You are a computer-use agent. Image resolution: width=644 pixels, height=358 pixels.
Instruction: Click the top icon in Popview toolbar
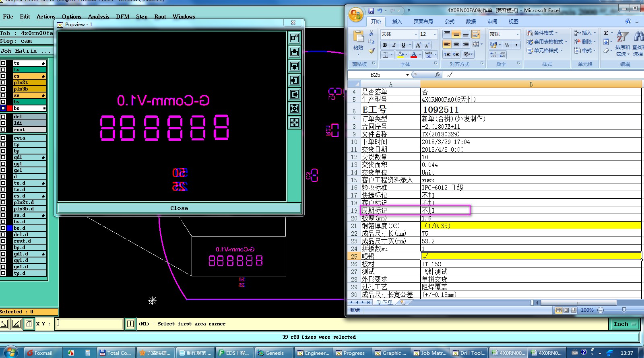tap(295, 38)
